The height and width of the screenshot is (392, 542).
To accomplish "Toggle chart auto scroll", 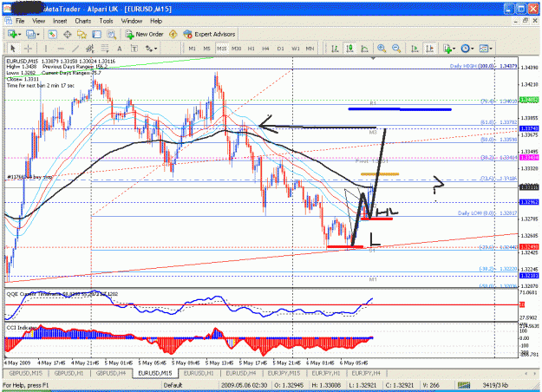I will coord(415,49).
